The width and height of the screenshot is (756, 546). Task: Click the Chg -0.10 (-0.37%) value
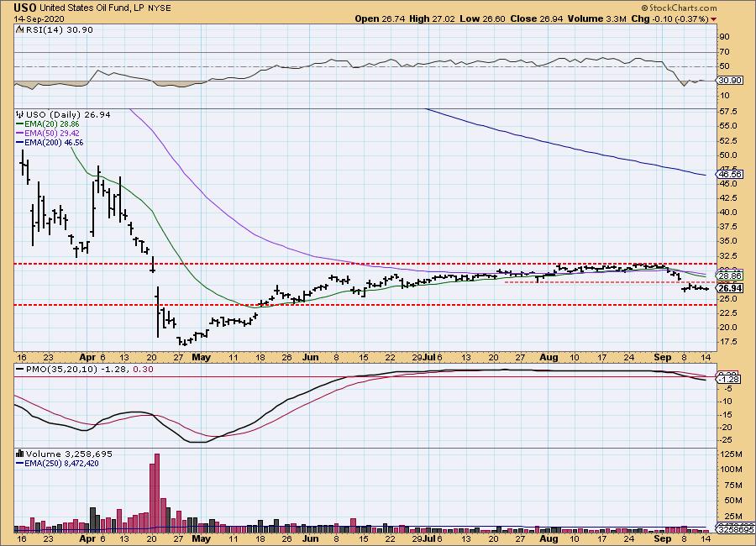(x=669, y=18)
